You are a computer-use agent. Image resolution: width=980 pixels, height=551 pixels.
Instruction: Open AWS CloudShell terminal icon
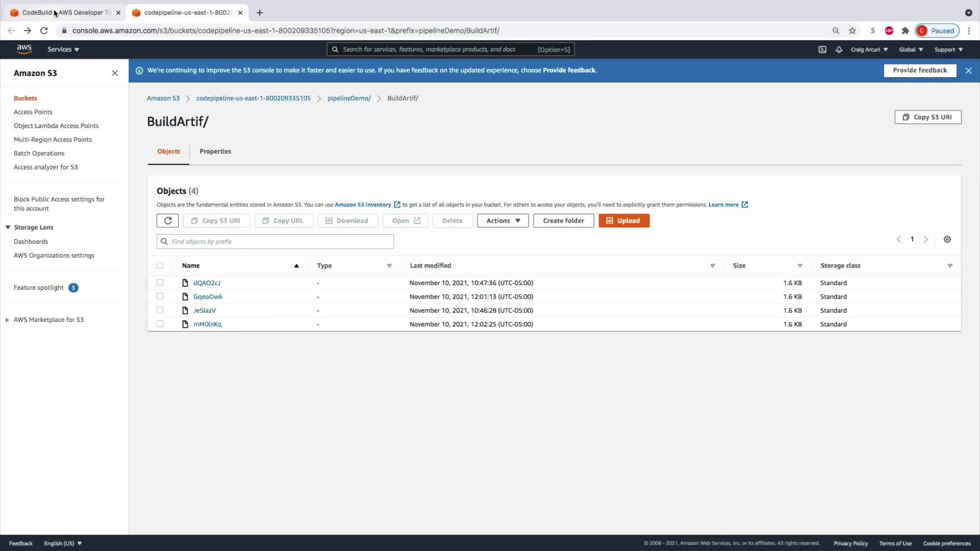(822, 49)
